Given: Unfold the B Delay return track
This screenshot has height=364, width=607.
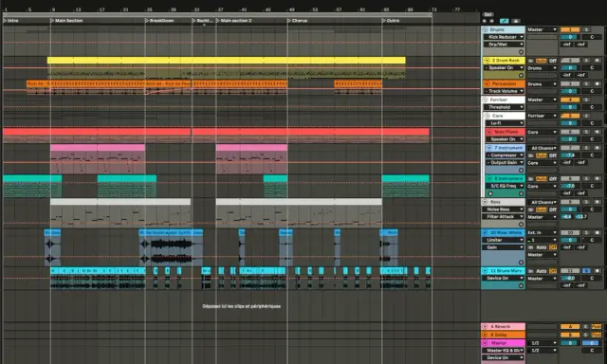Looking at the screenshot, I should coord(485,335).
